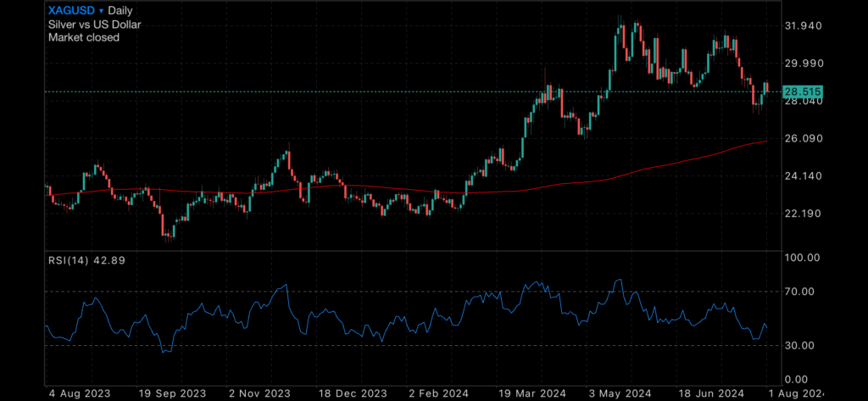868x401 pixels.
Task: Select the last daily candle on chart
Action: click(x=766, y=87)
